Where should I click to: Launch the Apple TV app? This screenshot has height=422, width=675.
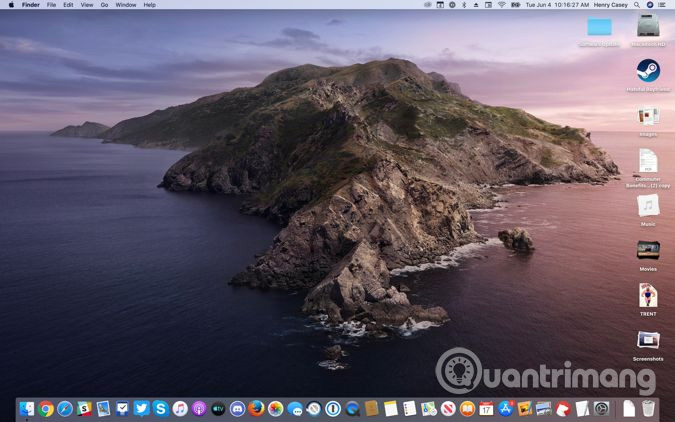[218, 408]
